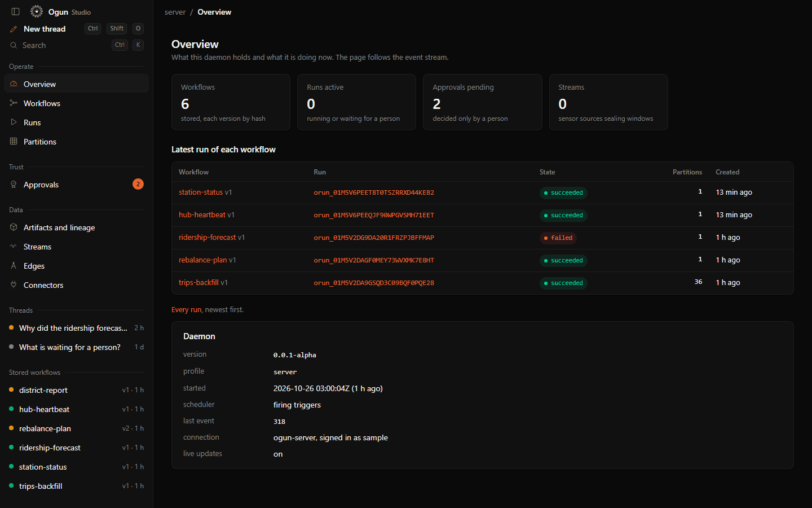The image size is (812, 508).
Task: Start a New thread
Action: (x=76, y=29)
